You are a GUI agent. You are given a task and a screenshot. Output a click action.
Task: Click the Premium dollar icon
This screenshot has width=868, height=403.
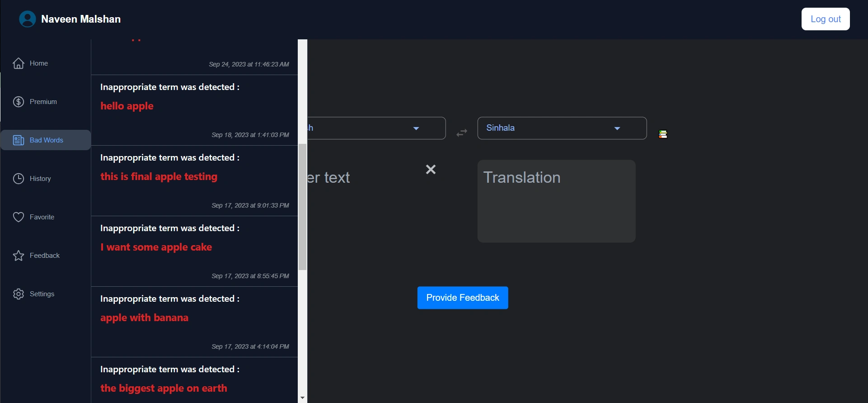(19, 102)
